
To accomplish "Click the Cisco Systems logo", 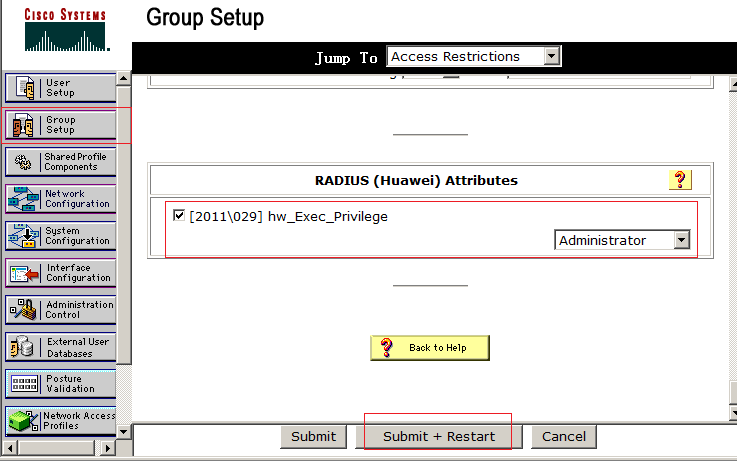I will coord(66,30).
